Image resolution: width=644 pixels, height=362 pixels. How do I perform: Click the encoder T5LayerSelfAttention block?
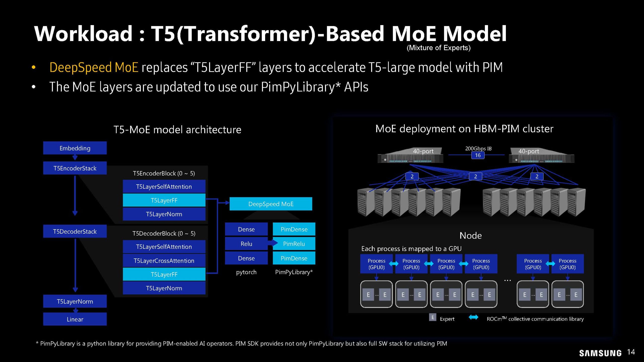(164, 187)
